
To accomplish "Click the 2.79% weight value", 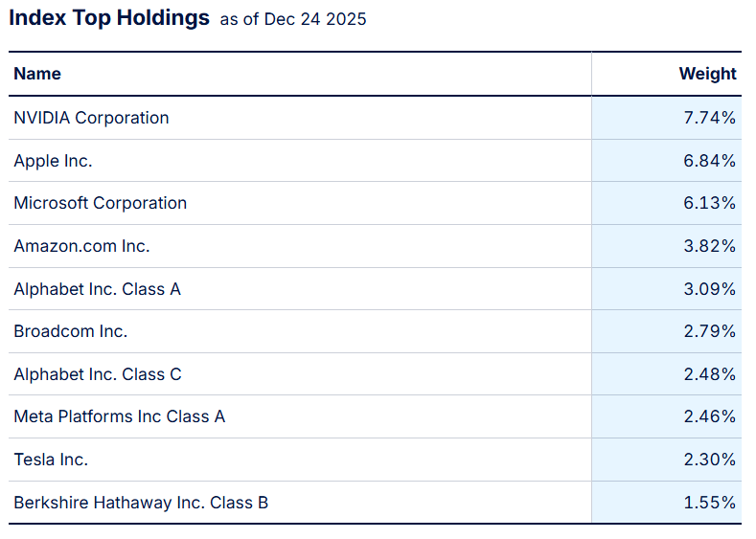I will coord(709,331).
